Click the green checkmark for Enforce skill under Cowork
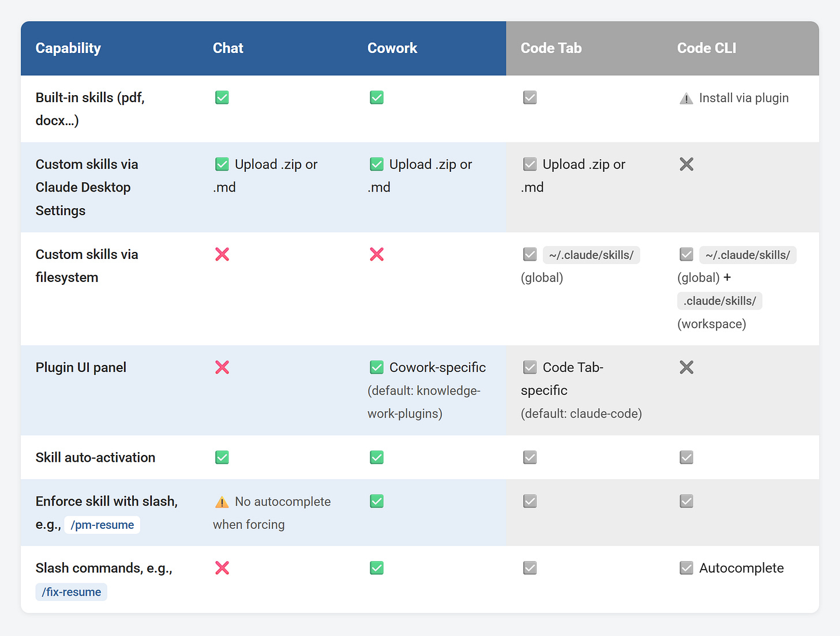The width and height of the screenshot is (840, 636). [377, 501]
